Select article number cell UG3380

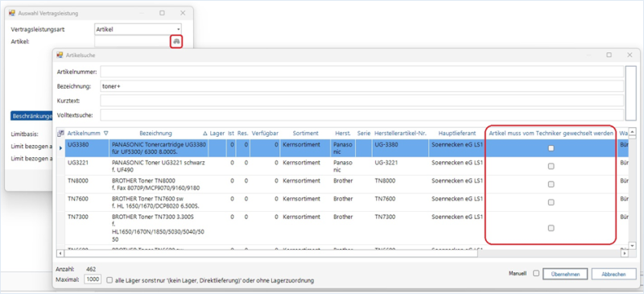click(x=87, y=148)
